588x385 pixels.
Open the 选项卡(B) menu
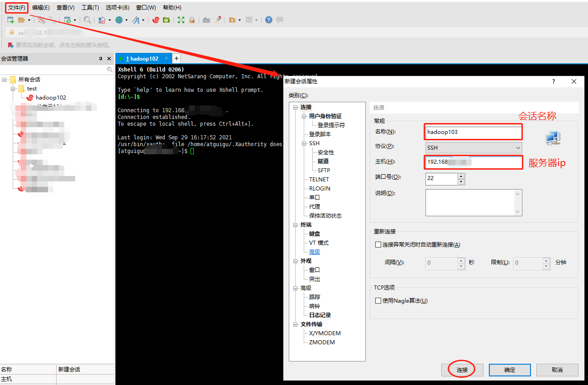click(118, 8)
